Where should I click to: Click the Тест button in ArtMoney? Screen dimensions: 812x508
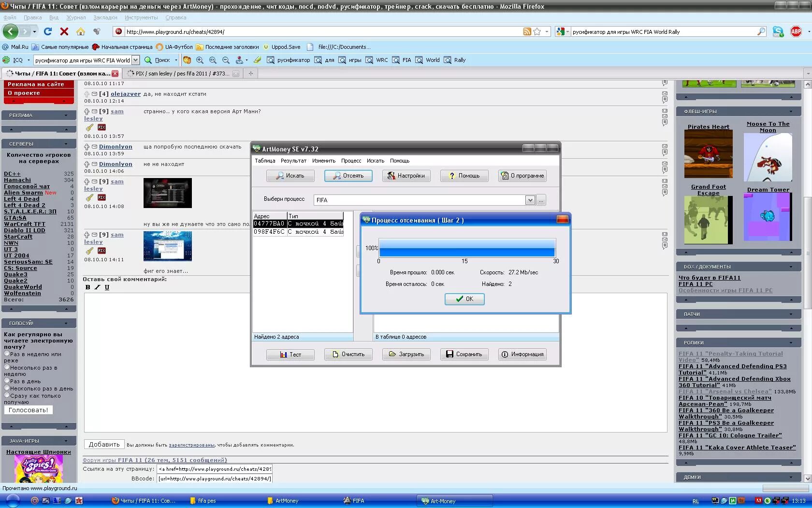tap(290, 354)
